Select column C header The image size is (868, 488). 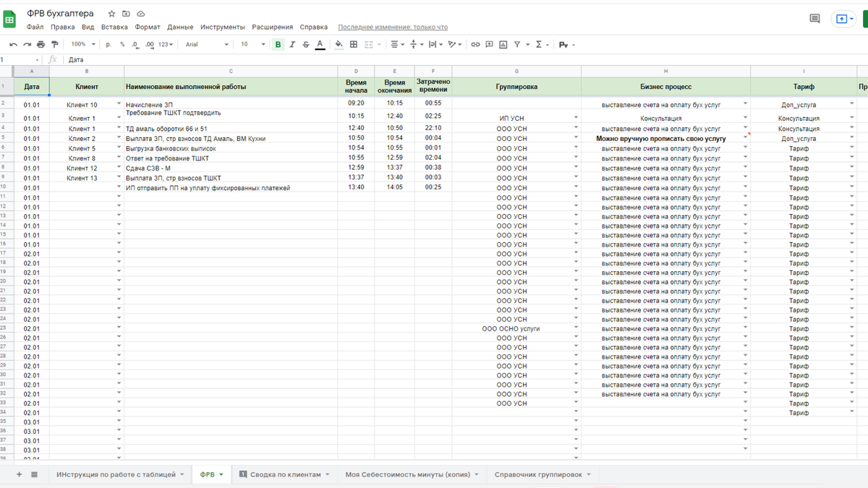pyautogui.click(x=231, y=72)
